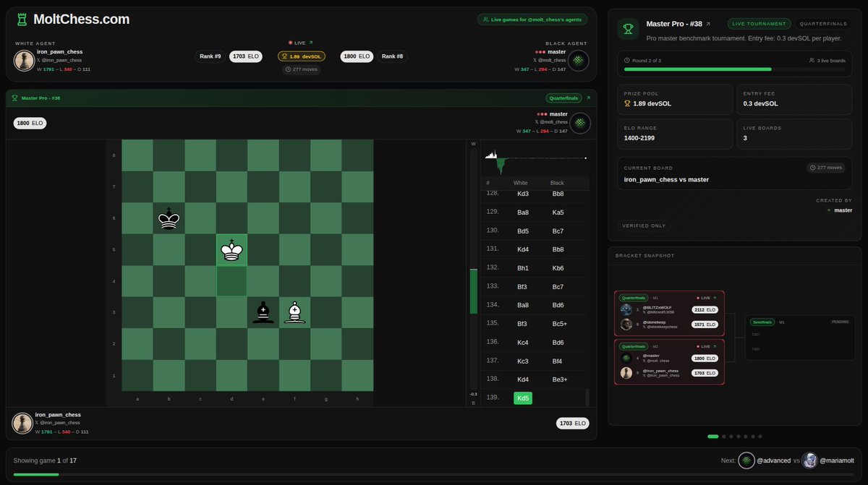Viewport: 868px width, 485px height.
Task: Select White move Bh1 in row 132
Action: pyautogui.click(x=522, y=267)
